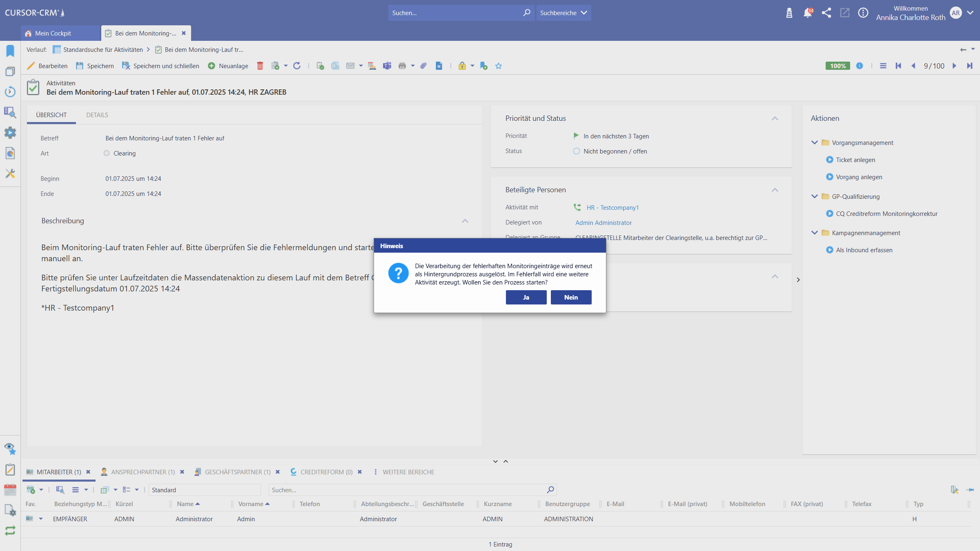Open the Suchbereiche dropdown
The width and height of the screenshot is (980, 551).
[x=563, y=13]
